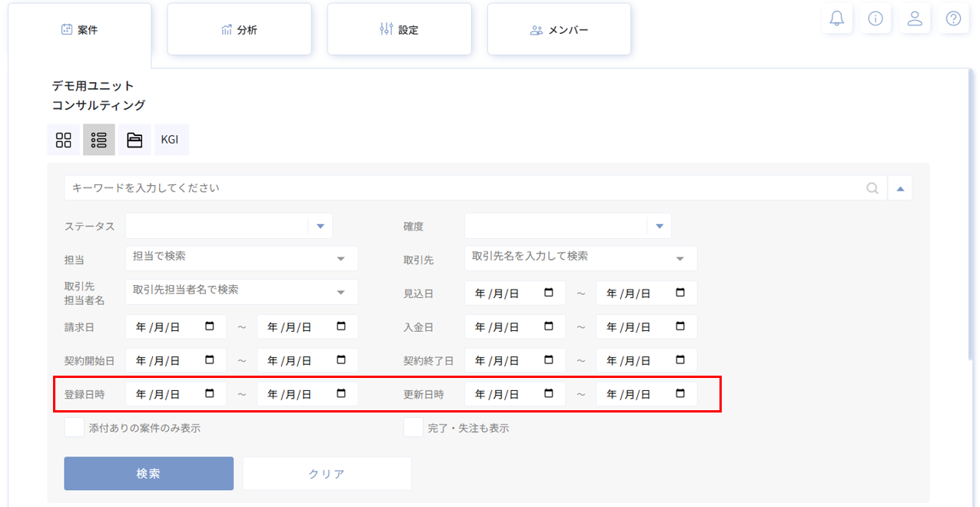
Task: Expand the 確度 dropdown
Action: [659, 226]
